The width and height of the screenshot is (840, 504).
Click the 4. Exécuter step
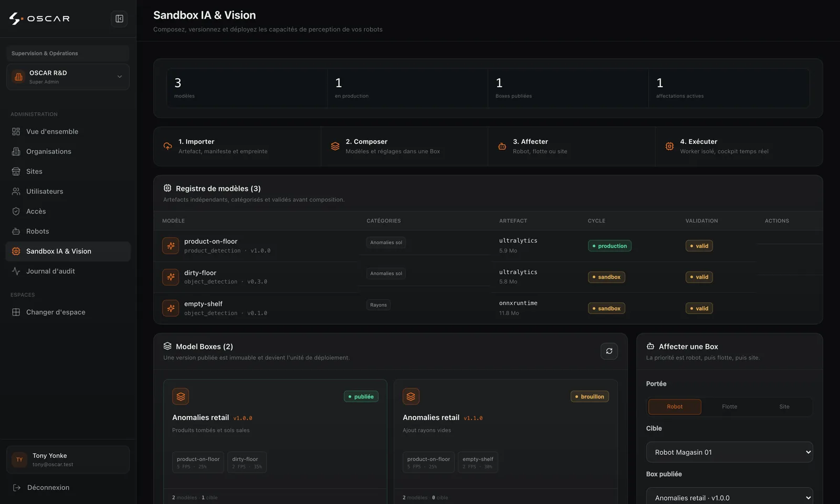[739, 146]
